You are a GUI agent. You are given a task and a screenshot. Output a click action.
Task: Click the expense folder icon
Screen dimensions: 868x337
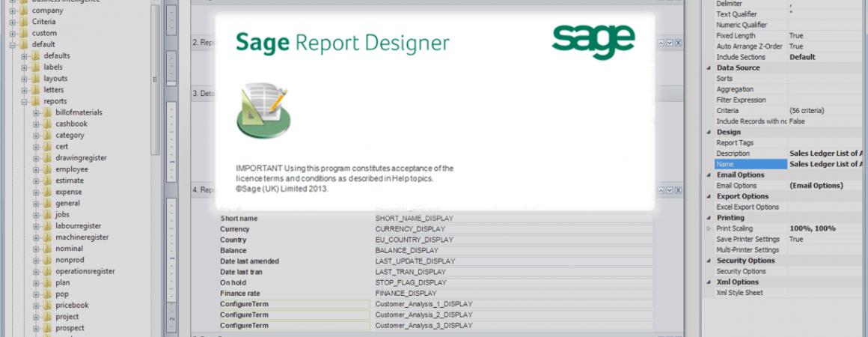tap(47, 192)
